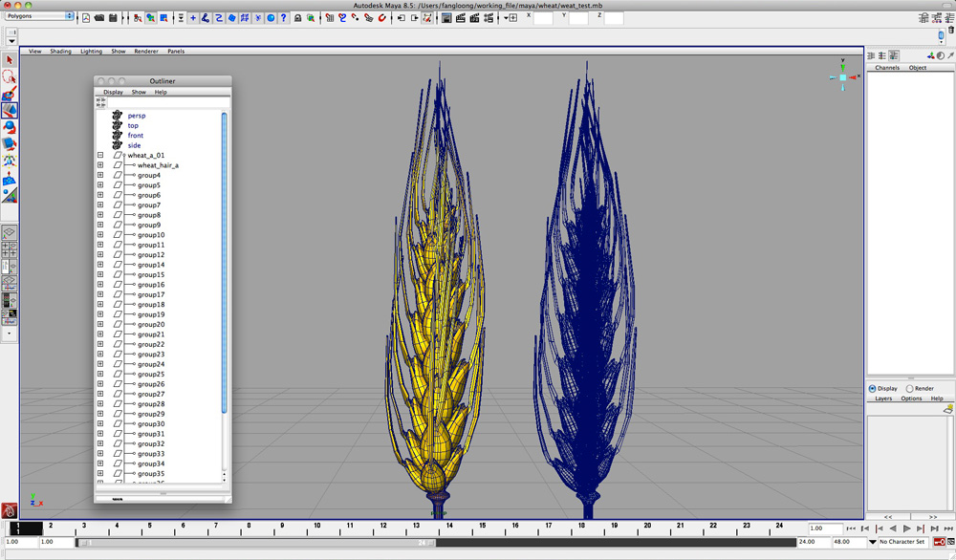Open the Polygons menu set dropdown

click(39, 16)
